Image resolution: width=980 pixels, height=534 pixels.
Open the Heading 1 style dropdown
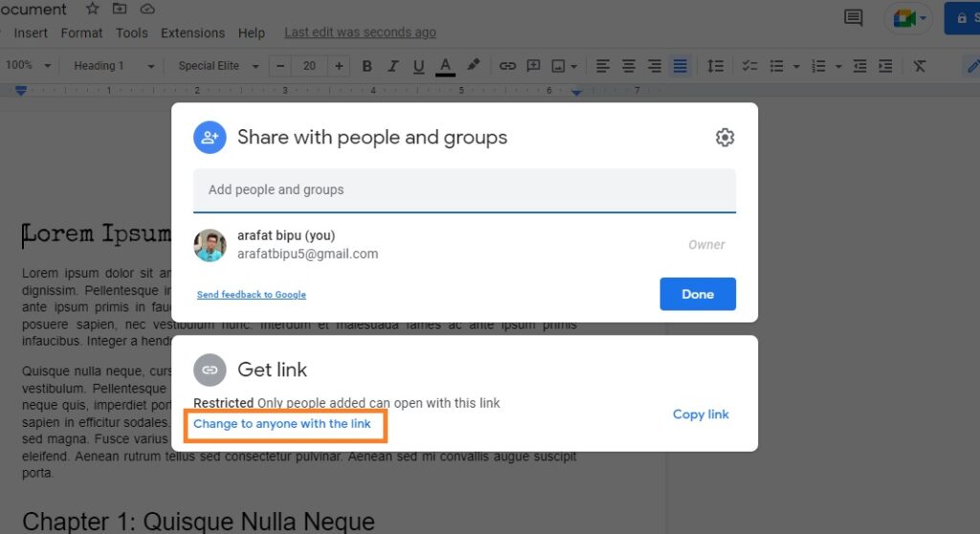[114, 66]
